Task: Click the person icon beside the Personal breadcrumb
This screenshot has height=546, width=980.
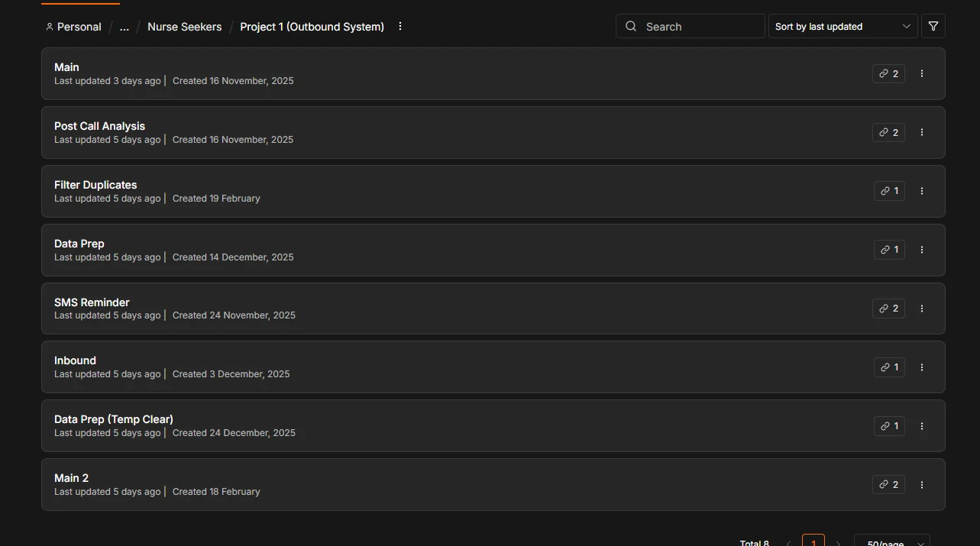Action: 50,27
